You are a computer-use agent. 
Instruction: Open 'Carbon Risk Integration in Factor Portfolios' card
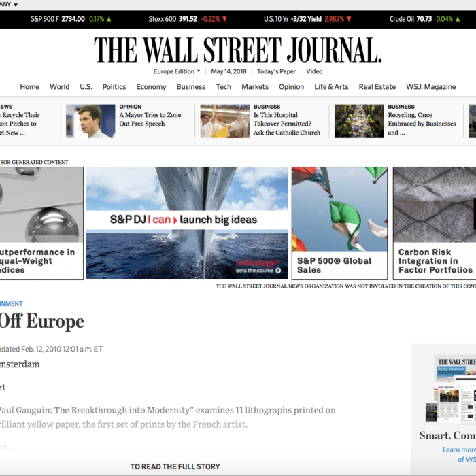click(435, 223)
